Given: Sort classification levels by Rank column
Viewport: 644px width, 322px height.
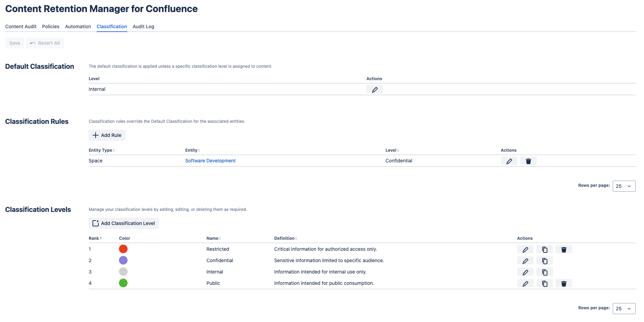Looking at the screenshot, I should pyautogui.click(x=95, y=238).
